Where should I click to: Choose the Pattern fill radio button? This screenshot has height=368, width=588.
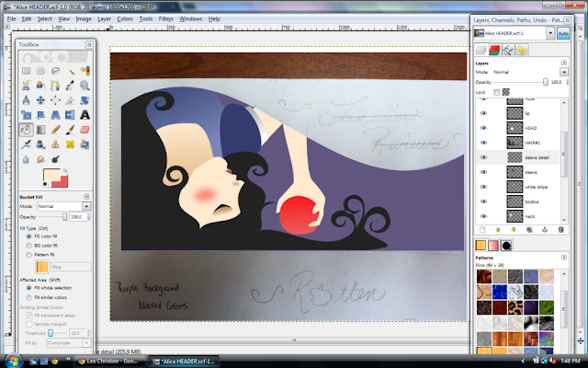(x=28, y=255)
